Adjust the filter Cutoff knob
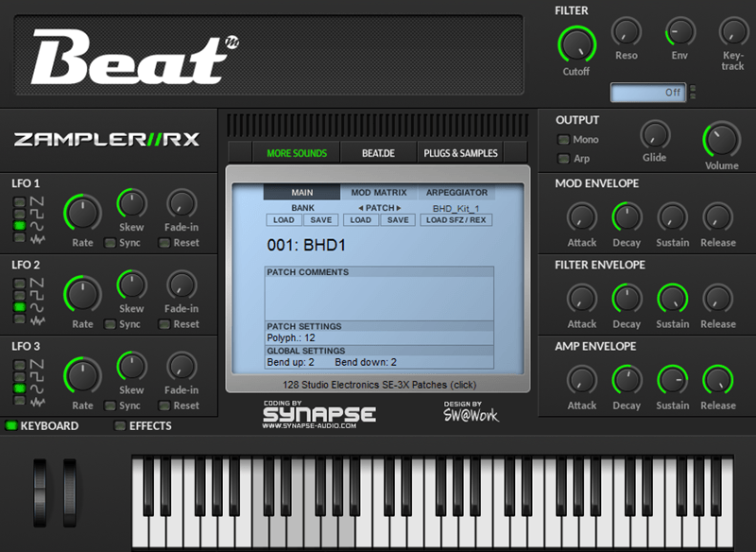756x552 pixels. pyautogui.click(x=576, y=45)
